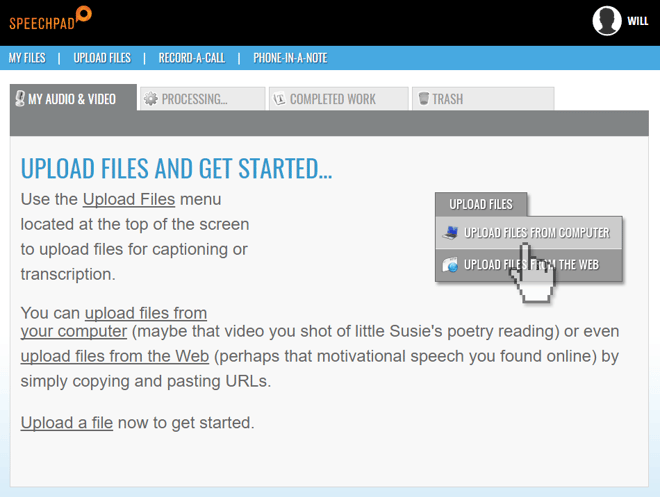Viewport: 660px width, 497px height.
Task: Switch to the Processing tab
Action: [x=202, y=99]
